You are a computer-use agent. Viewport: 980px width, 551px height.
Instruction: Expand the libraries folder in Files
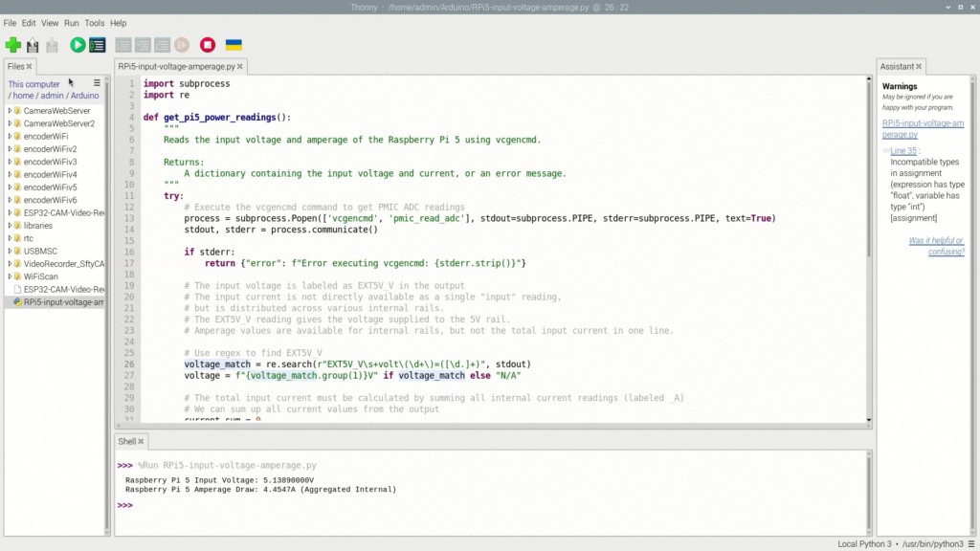[11, 226]
